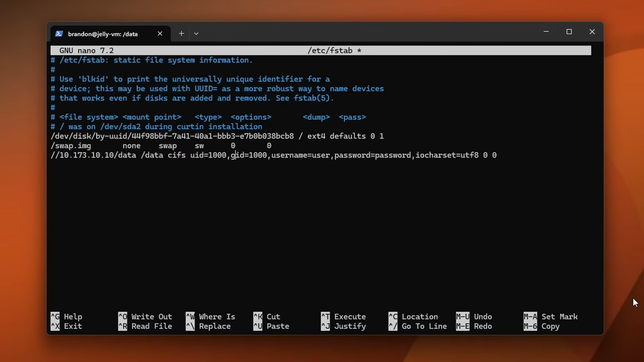
Task: Open a new terminal tab with the plus button
Action: [181, 34]
